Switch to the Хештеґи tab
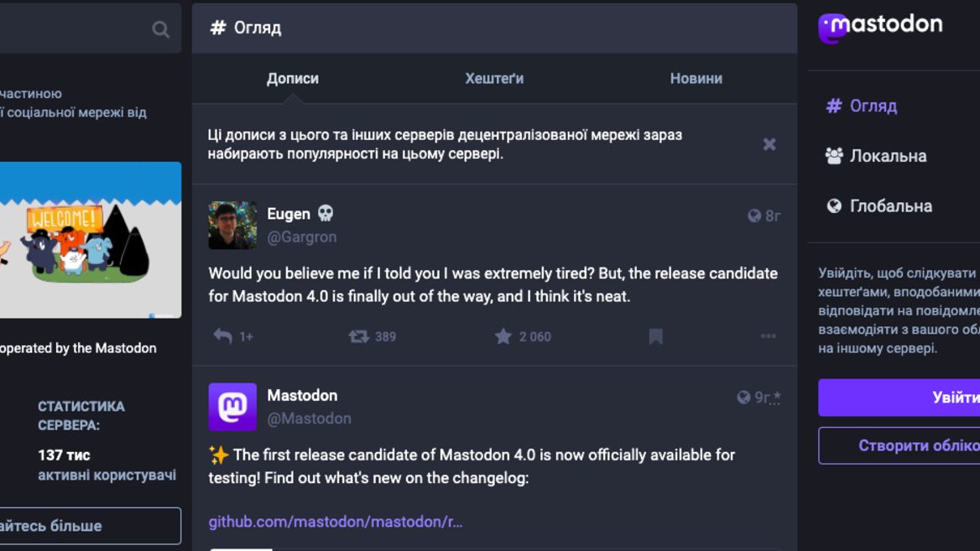The height and width of the screenshot is (551, 980). (494, 79)
